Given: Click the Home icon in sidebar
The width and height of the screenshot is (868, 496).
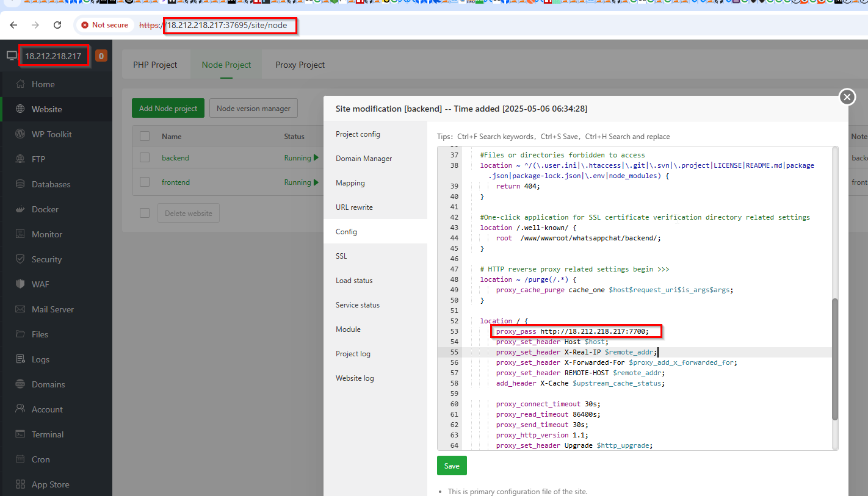Looking at the screenshot, I should click(x=20, y=84).
